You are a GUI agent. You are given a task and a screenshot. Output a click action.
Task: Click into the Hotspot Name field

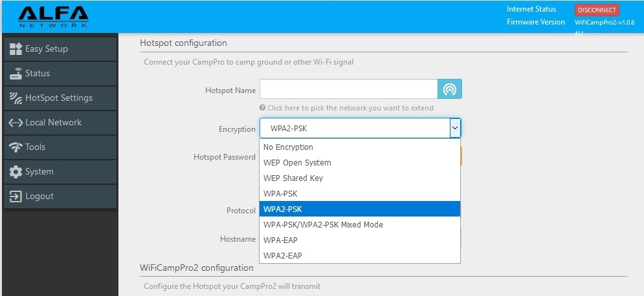click(349, 90)
